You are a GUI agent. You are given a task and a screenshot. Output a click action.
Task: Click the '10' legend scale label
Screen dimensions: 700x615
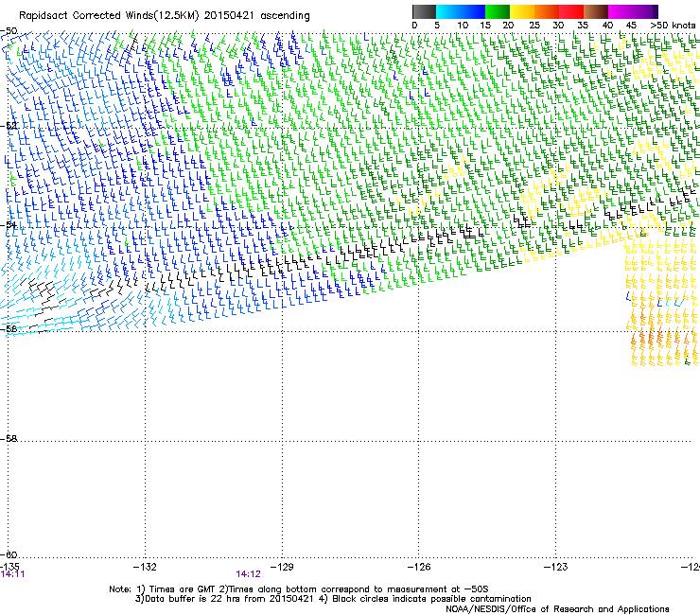point(463,26)
